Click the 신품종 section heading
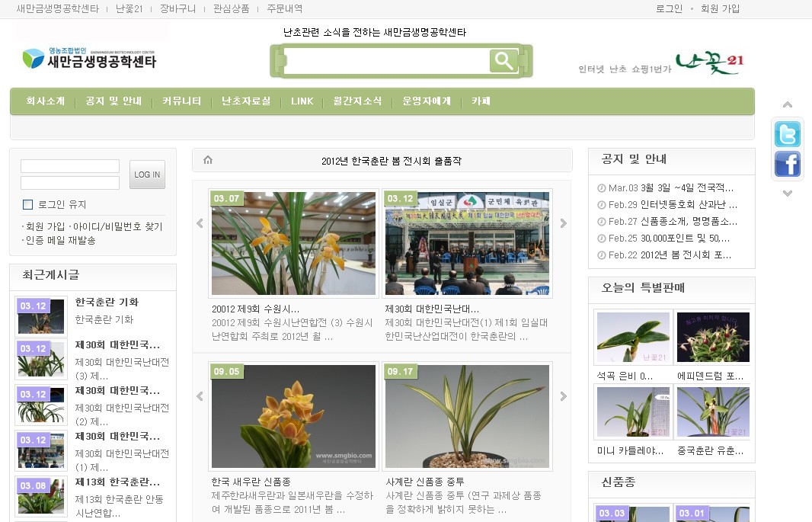Image resolution: width=812 pixels, height=522 pixels. [619, 482]
